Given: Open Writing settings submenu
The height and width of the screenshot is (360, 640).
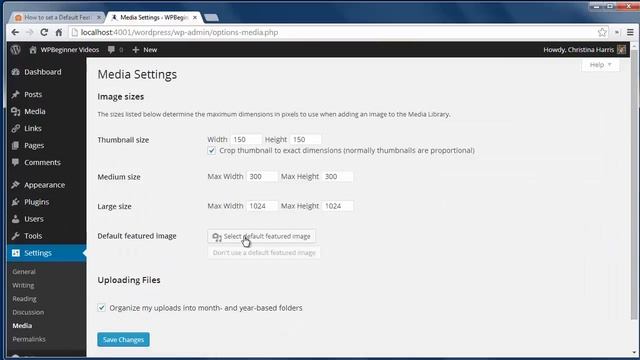Looking at the screenshot, I should tap(23, 285).
